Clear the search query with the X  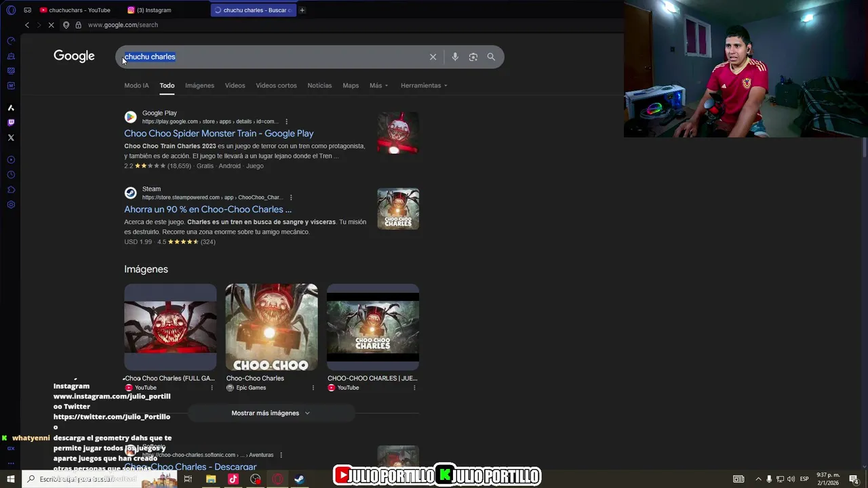click(x=433, y=57)
